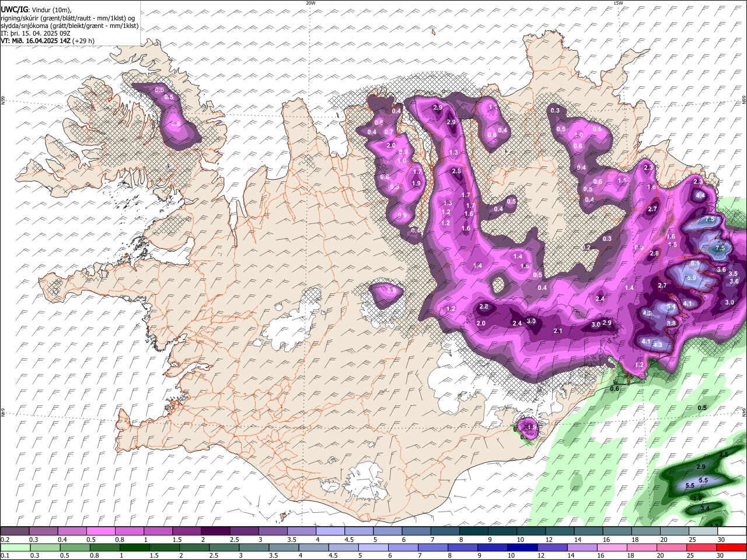Select the snow legend swatch starting at 0.2
Screen dimensions: 747x560
tap(15, 531)
